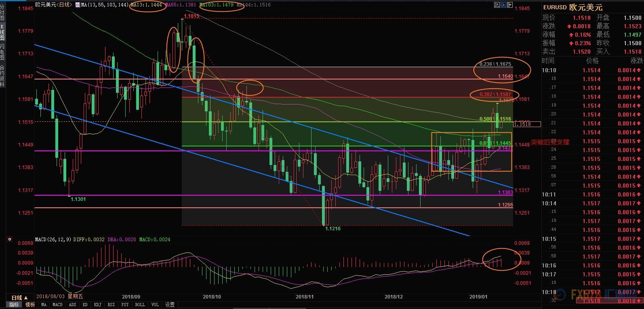Apply the ADX indicator

click(73, 305)
